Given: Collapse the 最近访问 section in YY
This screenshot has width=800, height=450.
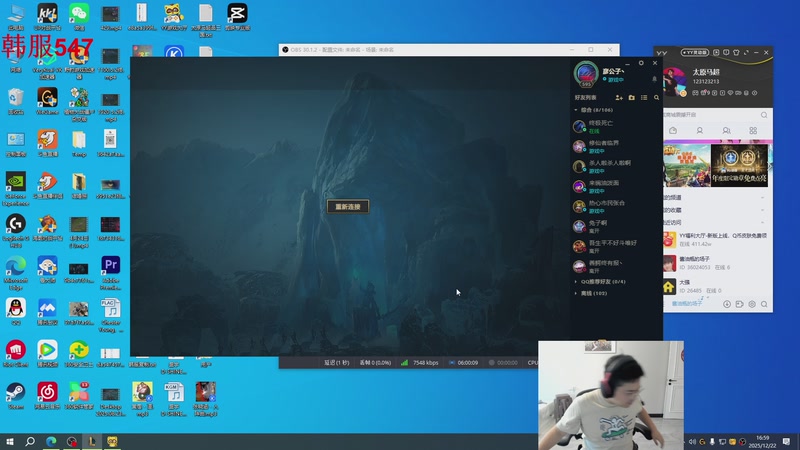Looking at the screenshot, I should [763, 222].
